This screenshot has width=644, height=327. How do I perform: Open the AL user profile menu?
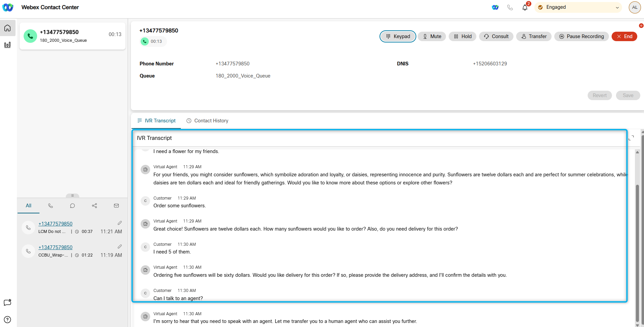point(635,7)
